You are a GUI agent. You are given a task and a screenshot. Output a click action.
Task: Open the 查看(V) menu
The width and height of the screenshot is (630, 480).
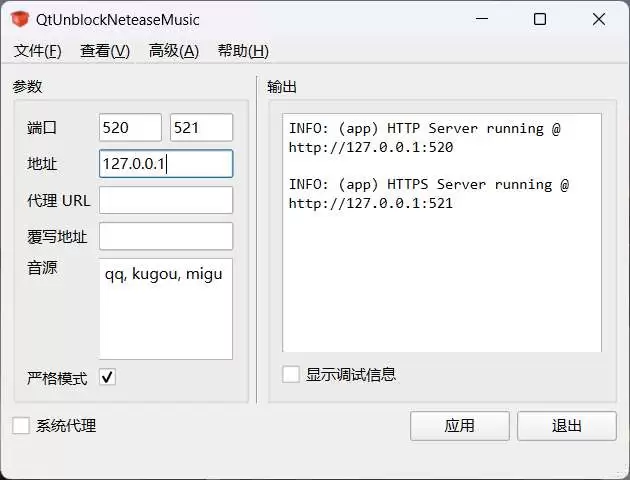pyautogui.click(x=105, y=51)
